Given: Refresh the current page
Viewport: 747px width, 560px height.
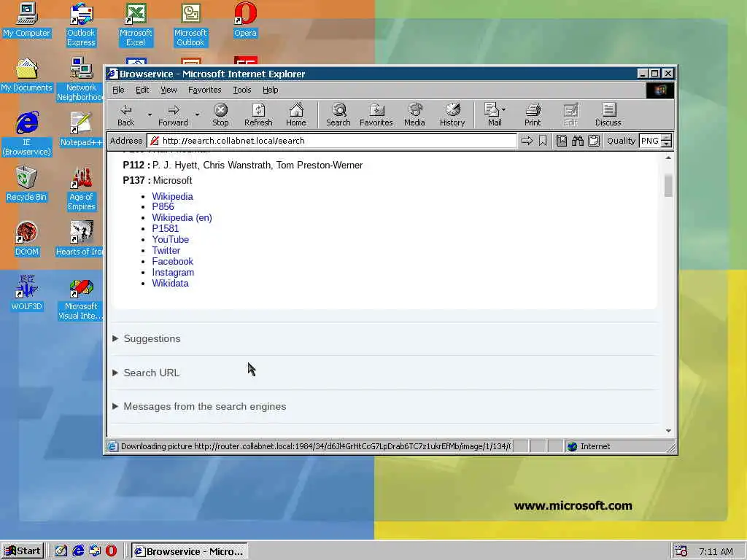Looking at the screenshot, I should pyautogui.click(x=258, y=115).
